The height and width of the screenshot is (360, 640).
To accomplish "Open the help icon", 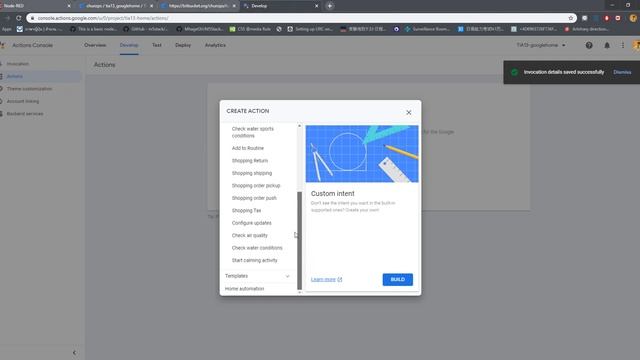I will pyautogui.click(x=589, y=45).
